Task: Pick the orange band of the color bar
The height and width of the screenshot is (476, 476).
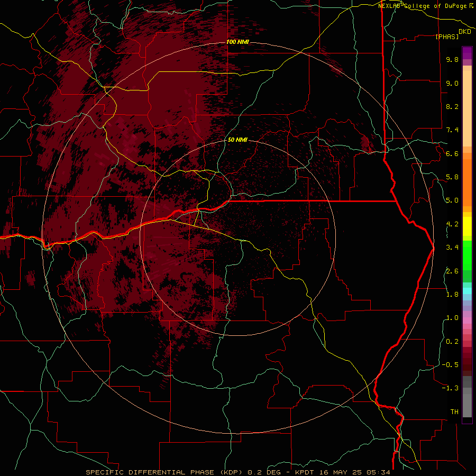Action: 467,182
